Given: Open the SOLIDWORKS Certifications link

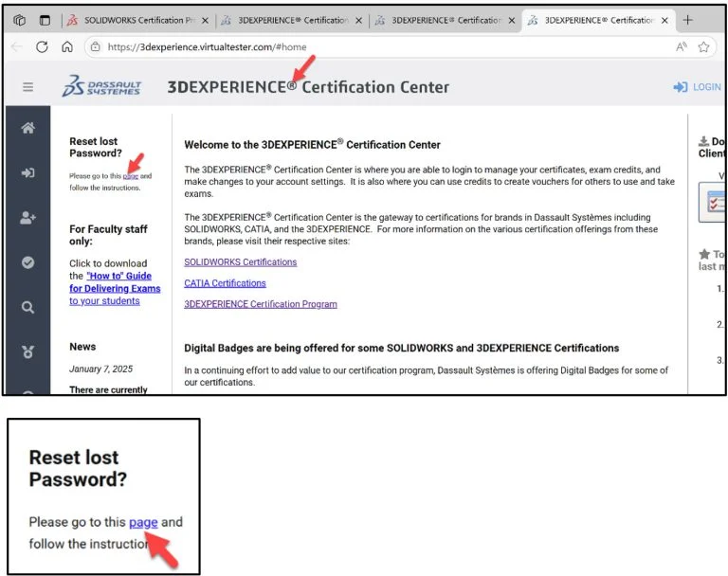Looking at the screenshot, I should pos(240,262).
